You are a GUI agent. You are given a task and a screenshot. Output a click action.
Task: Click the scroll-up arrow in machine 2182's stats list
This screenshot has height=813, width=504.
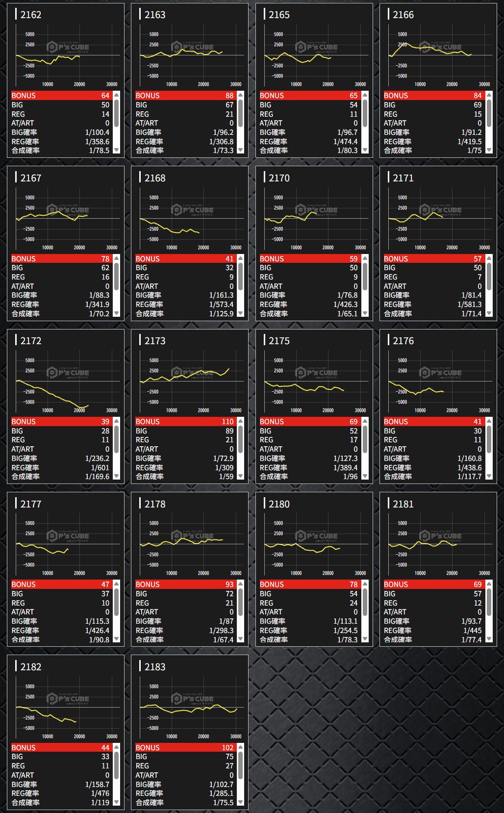tap(116, 747)
